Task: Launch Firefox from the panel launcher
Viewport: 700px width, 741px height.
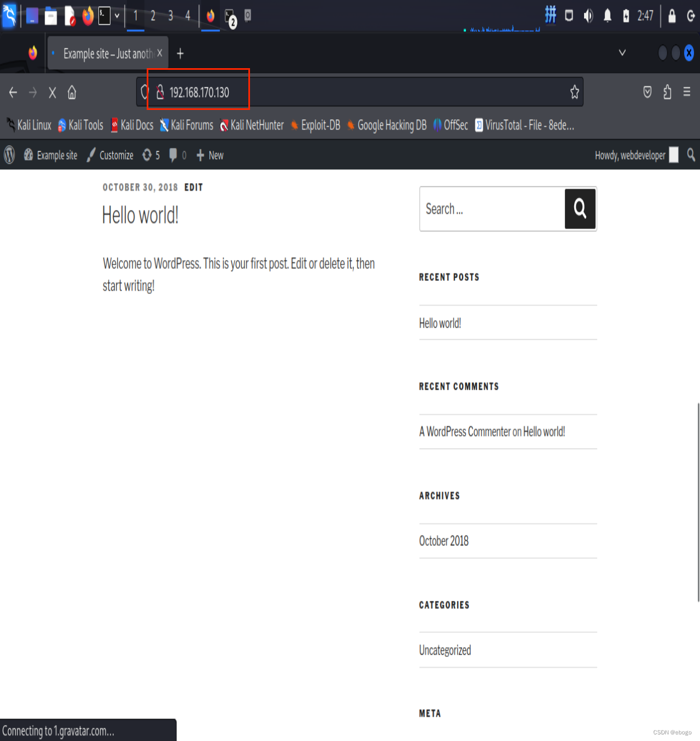Action: click(87, 16)
